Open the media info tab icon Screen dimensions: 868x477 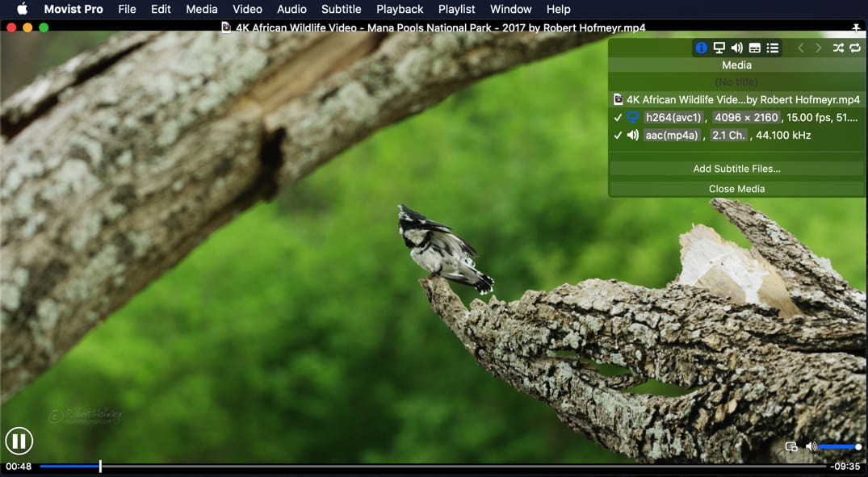point(701,48)
